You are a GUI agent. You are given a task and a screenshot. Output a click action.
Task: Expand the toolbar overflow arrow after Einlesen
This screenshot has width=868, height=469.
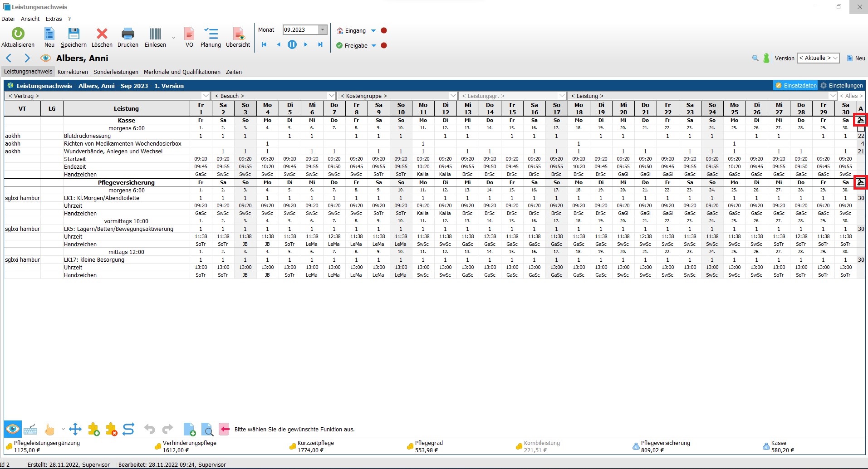[x=173, y=37]
